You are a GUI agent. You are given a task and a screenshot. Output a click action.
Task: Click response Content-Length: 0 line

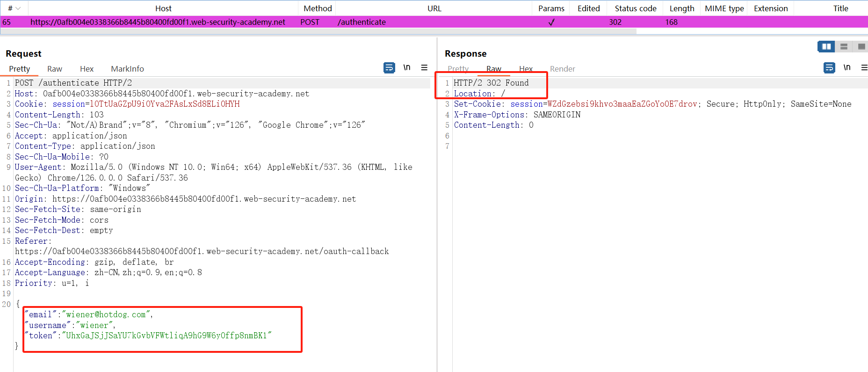[x=493, y=125]
